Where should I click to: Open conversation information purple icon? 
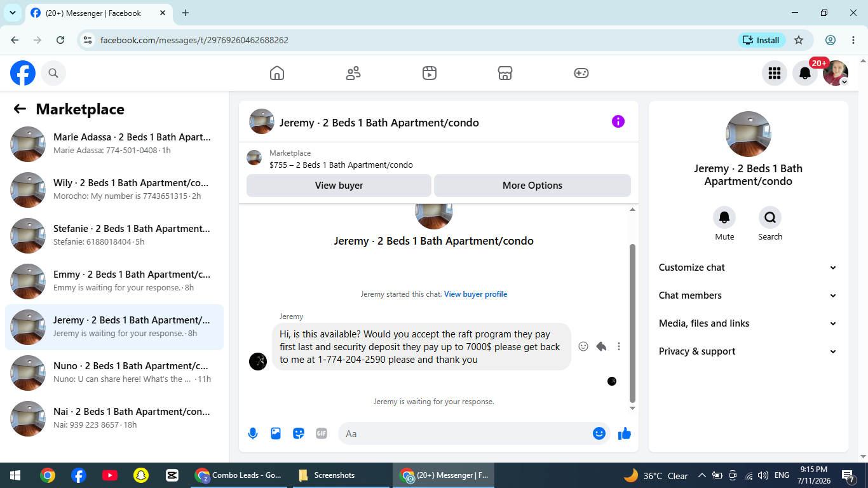click(x=618, y=121)
